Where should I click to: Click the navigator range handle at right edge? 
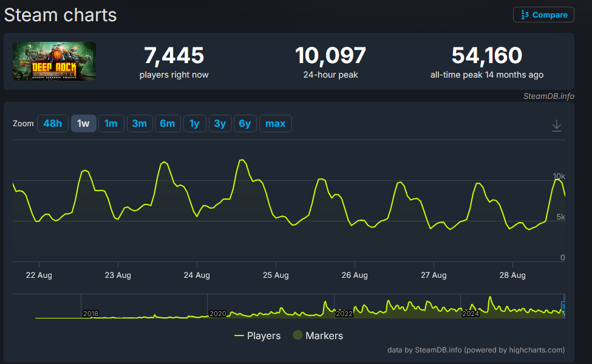click(563, 306)
